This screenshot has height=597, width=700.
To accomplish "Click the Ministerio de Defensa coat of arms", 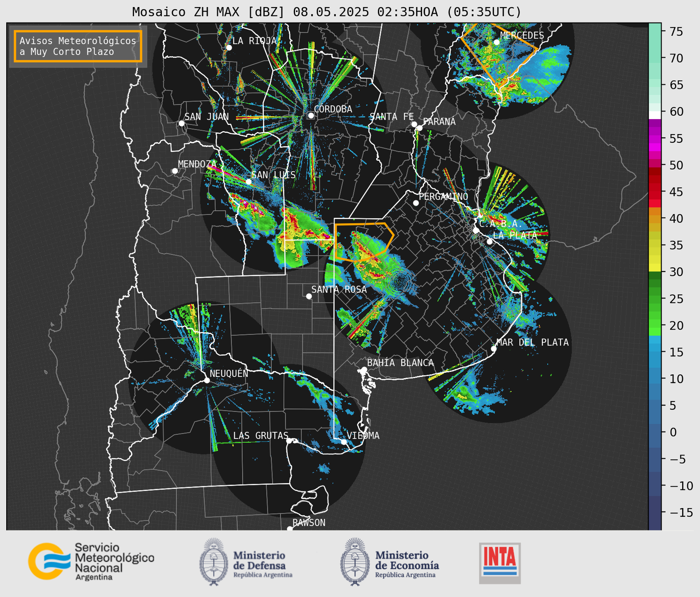I will tap(214, 562).
